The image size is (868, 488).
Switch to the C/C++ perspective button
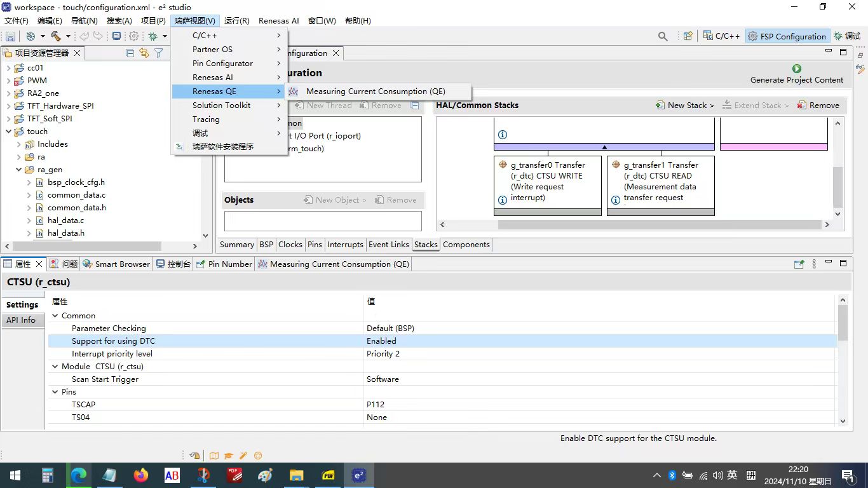721,36
